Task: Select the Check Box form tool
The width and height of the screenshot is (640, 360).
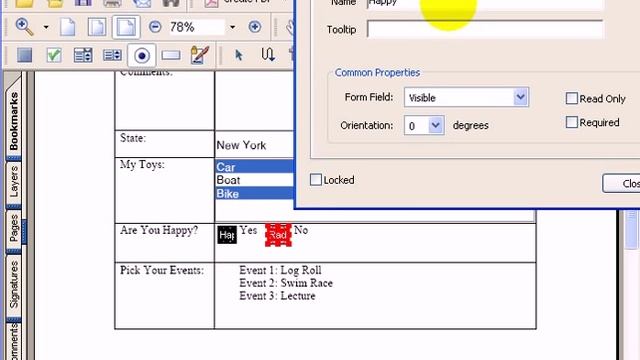Action: [x=53, y=55]
